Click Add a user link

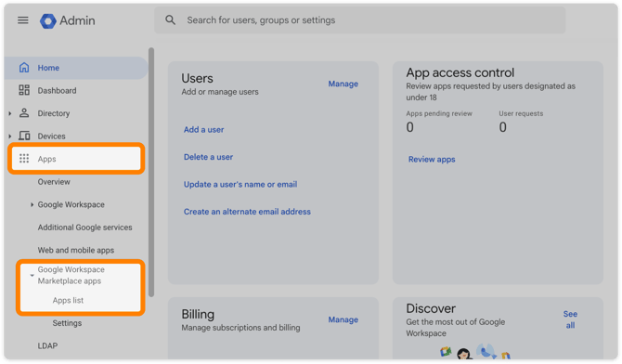coord(203,129)
